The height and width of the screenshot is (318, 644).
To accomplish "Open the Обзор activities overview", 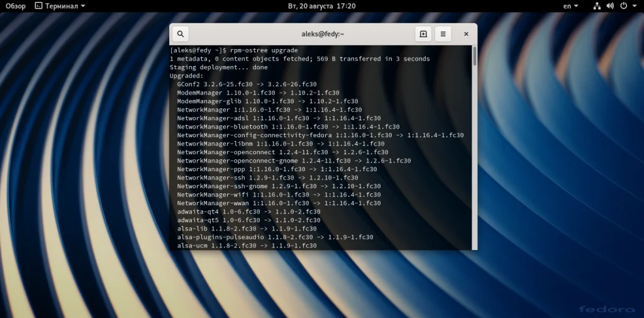I will (x=16, y=6).
